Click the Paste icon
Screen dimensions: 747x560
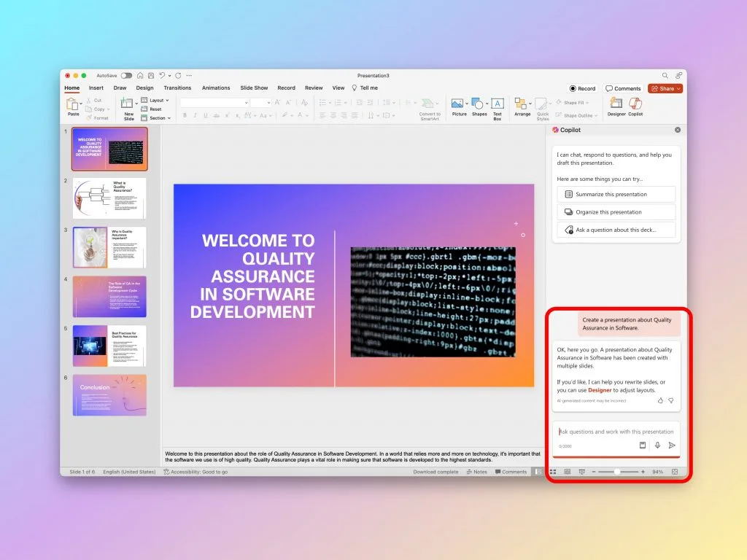click(72, 104)
